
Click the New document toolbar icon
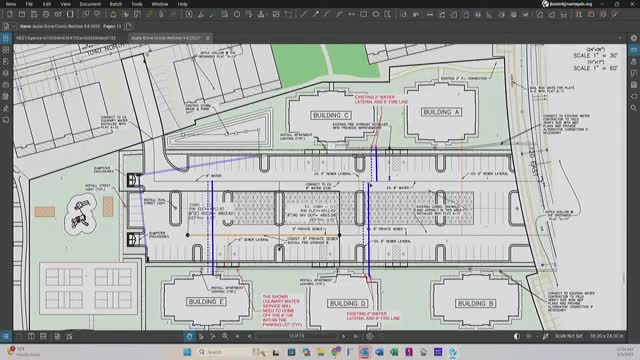coord(10,14)
